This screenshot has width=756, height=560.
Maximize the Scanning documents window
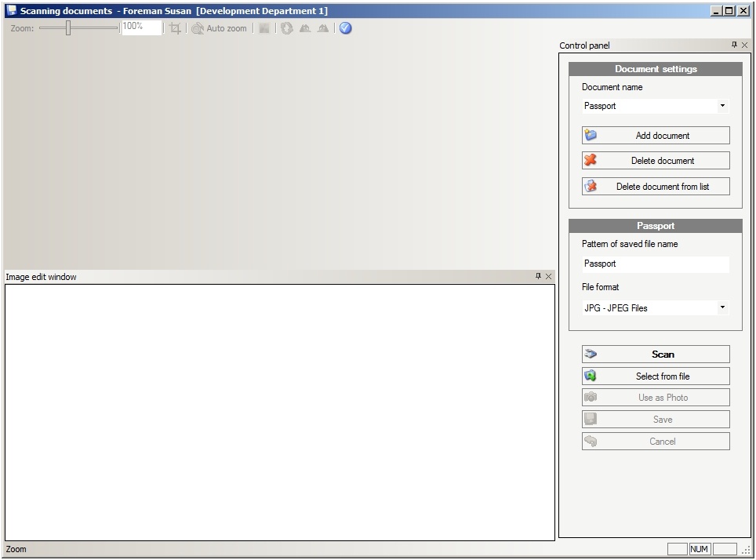[x=729, y=11]
